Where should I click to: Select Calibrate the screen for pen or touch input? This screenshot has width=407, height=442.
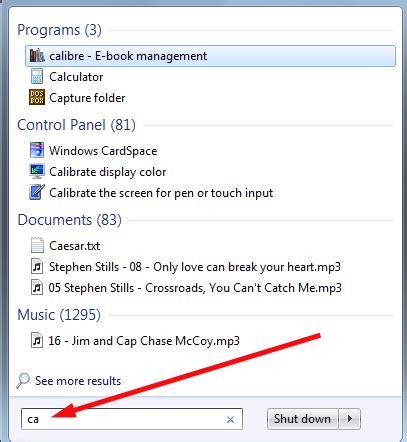click(161, 193)
